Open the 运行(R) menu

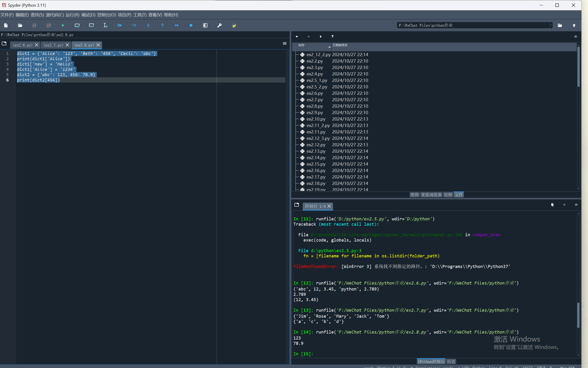point(72,15)
